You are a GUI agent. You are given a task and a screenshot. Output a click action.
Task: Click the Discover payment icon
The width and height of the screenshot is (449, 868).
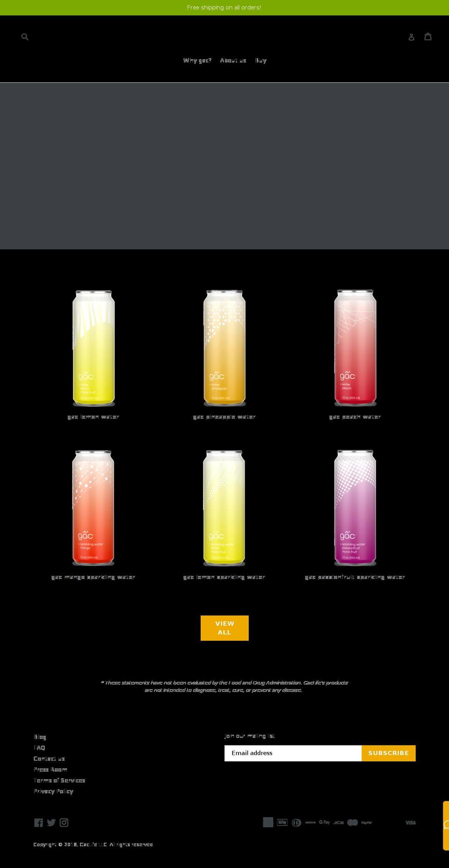(x=311, y=822)
